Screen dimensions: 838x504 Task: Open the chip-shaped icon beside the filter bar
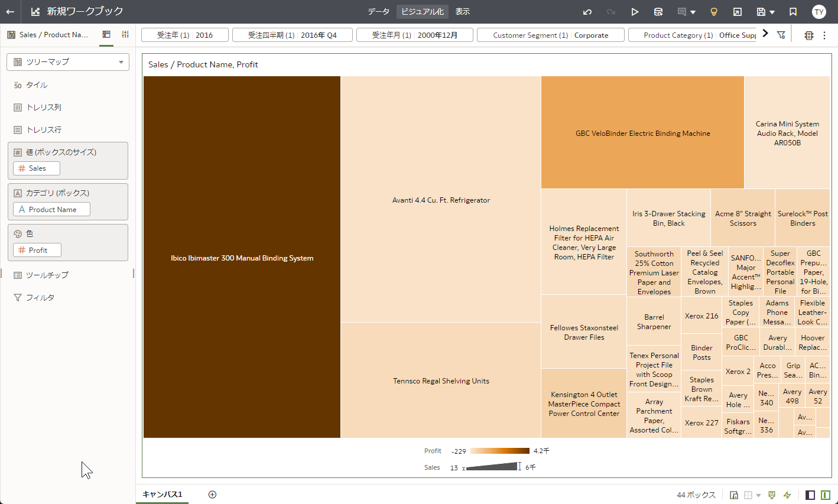[809, 35]
